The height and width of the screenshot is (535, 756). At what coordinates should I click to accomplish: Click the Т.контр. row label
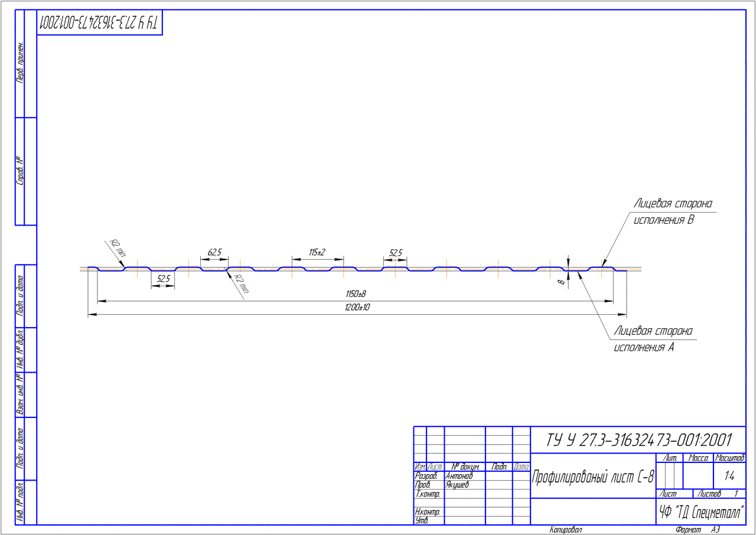click(428, 493)
